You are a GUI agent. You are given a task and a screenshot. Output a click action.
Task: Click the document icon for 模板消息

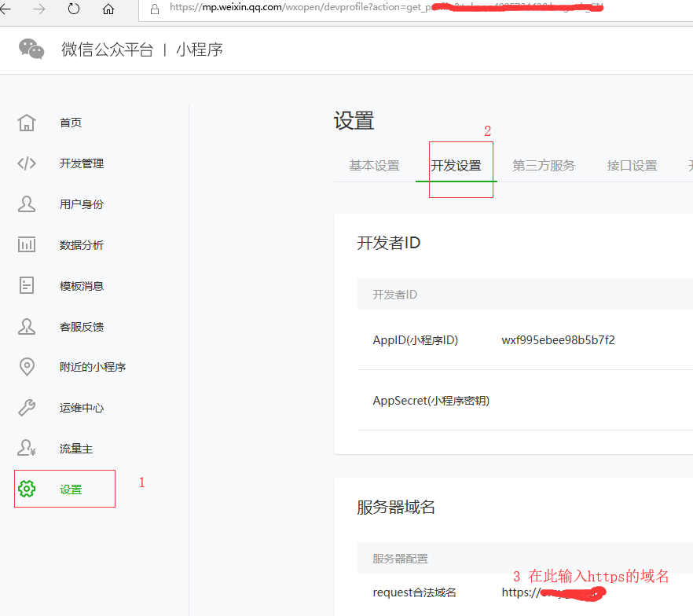tap(27, 285)
